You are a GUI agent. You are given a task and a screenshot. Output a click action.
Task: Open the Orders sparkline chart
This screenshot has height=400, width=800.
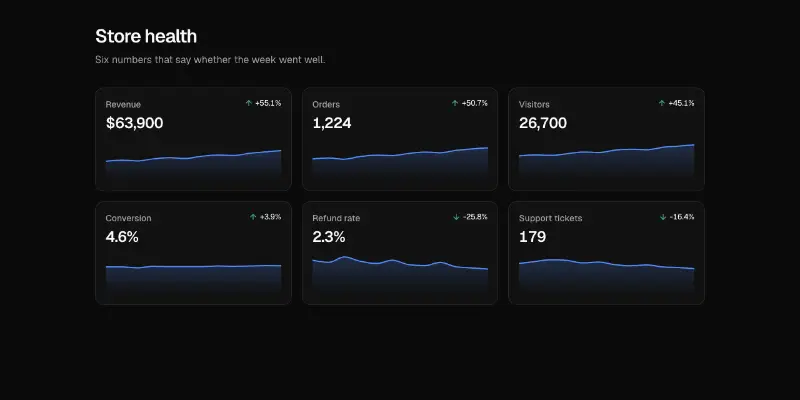tap(400, 163)
